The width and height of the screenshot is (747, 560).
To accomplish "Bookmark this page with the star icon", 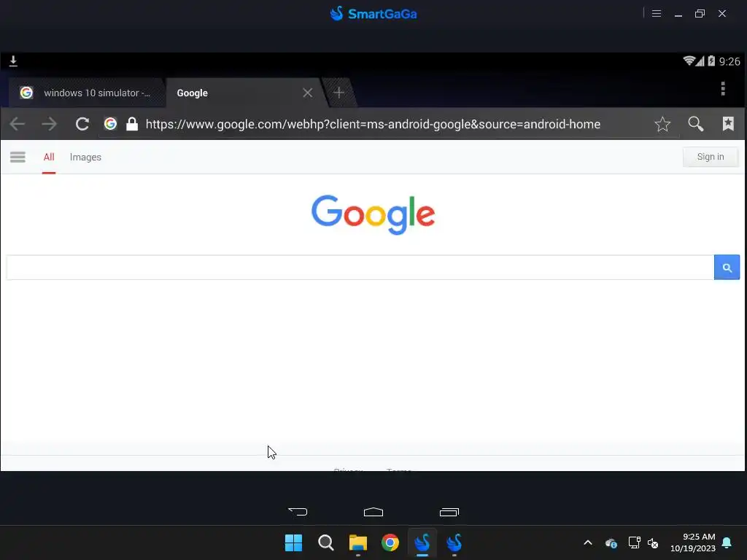I will [x=662, y=124].
